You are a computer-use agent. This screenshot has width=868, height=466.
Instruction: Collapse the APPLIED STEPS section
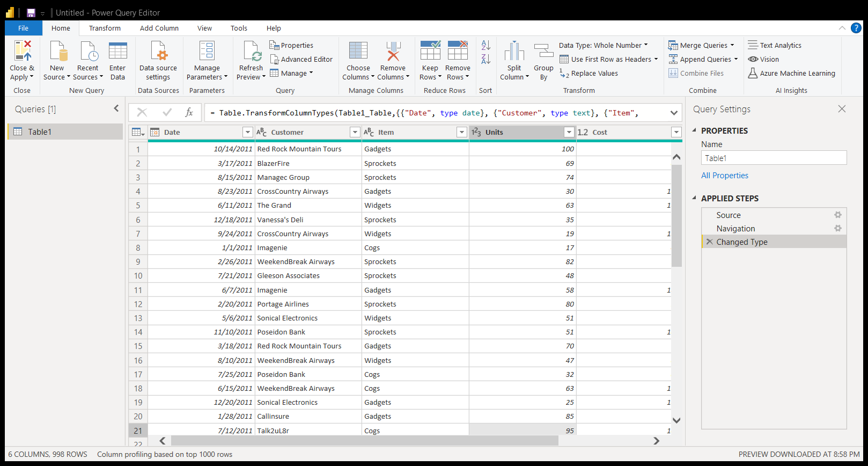[x=694, y=198]
